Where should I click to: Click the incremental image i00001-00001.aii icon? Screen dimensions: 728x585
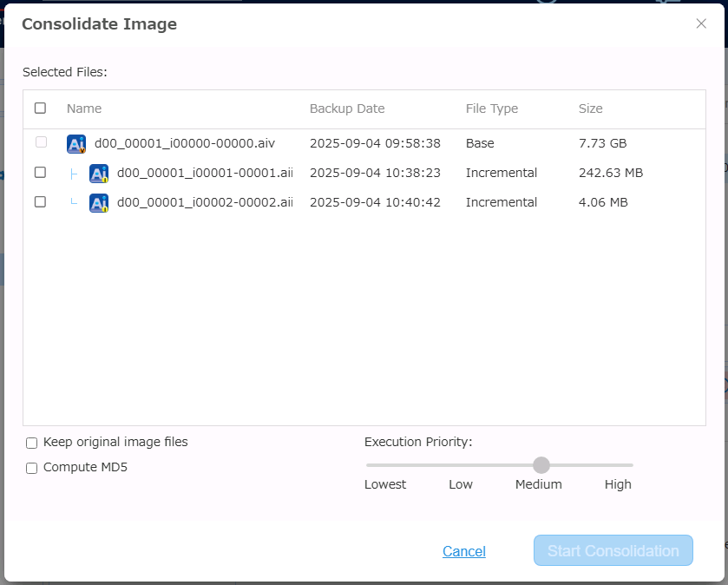click(99, 174)
